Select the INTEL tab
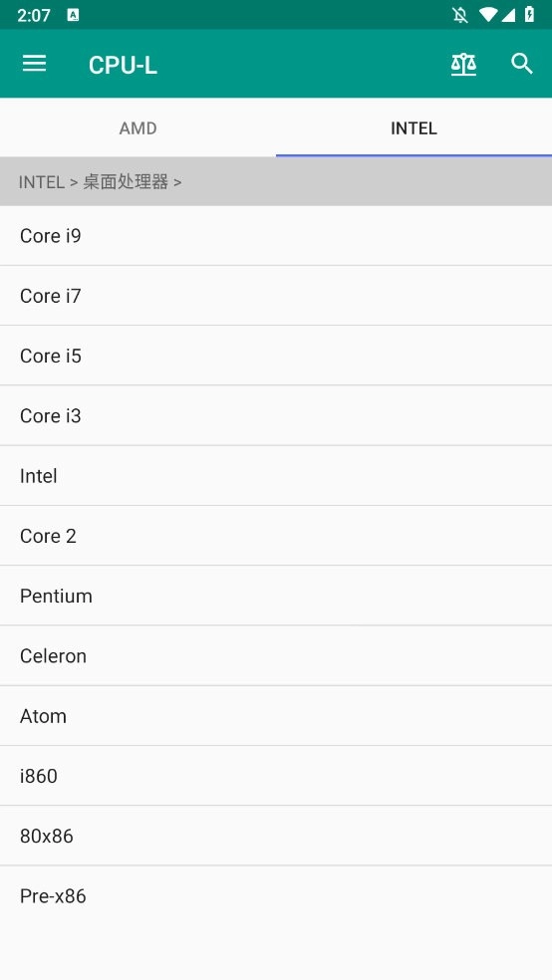This screenshot has width=552, height=980. click(x=414, y=128)
